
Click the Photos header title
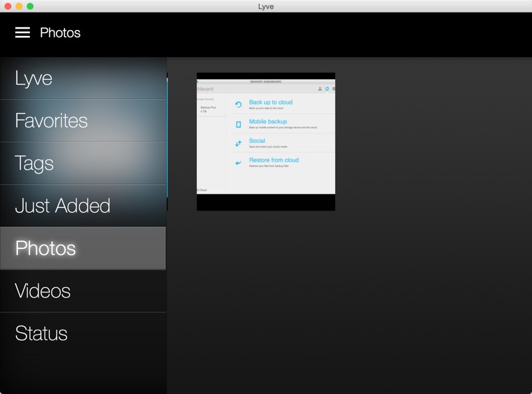coord(60,33)
